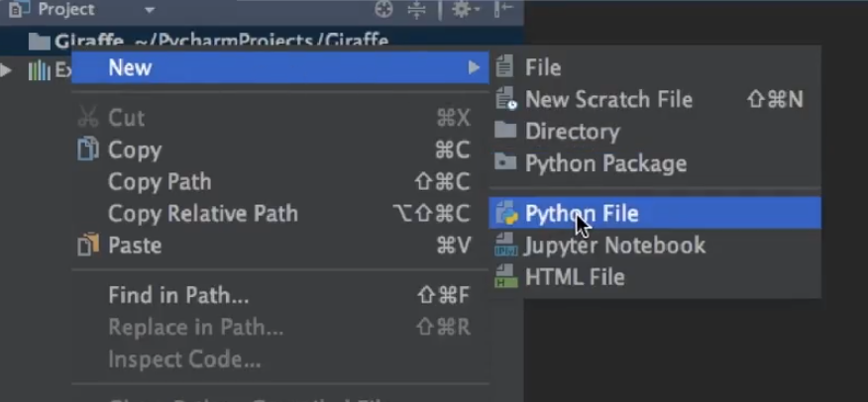Create a new HTML File
Image resolution: width=868 pixels, height=402 pixels.
(655, 277)
